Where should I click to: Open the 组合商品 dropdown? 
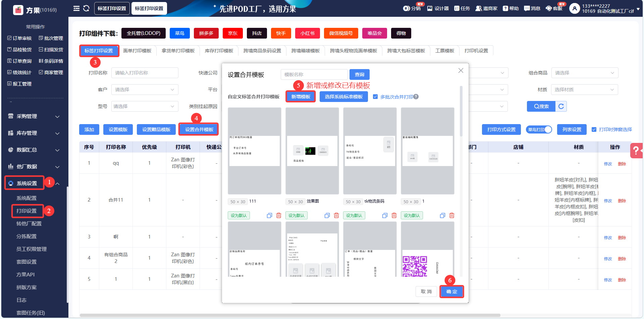coord(585,73)
